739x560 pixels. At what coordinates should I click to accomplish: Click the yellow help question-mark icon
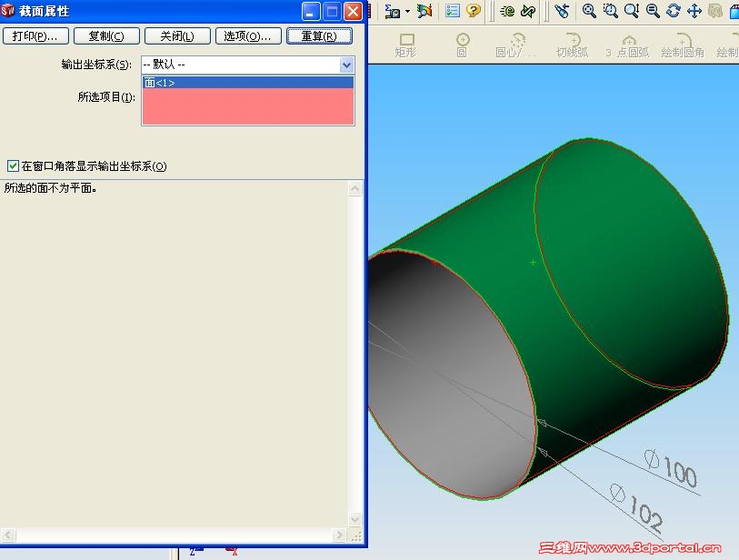(474, 11)
